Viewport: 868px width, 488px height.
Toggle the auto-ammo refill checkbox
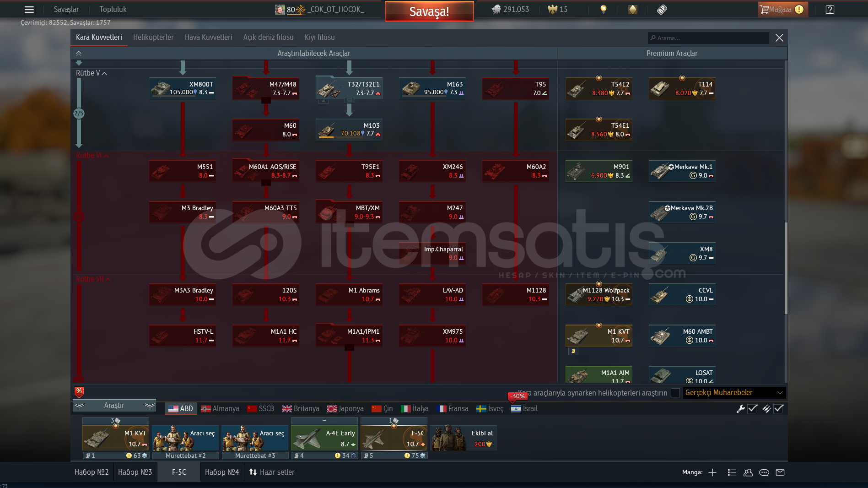click(x=779, y=409)
